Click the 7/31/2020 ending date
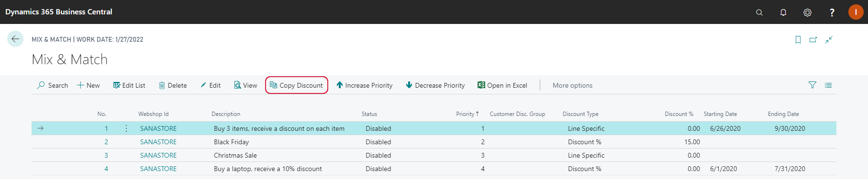Image resolution: width=868 pixels, height=184 pixels. 790,169
